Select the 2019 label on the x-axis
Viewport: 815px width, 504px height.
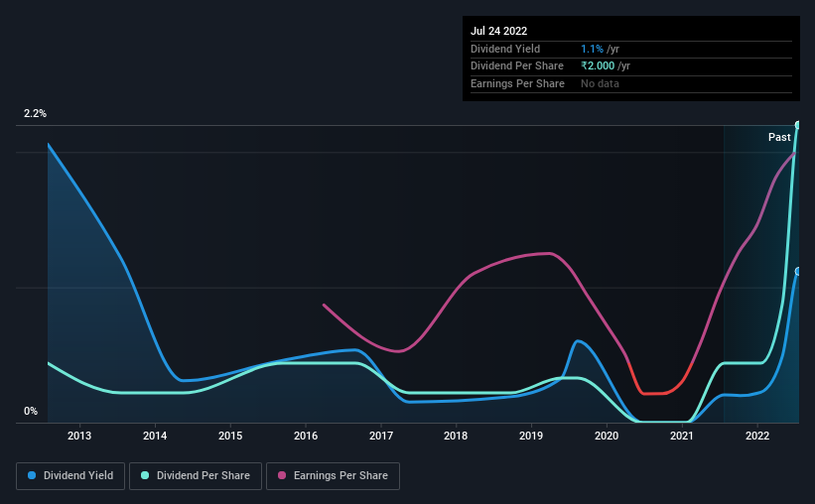pyautogui.click(x=531, y=436)
